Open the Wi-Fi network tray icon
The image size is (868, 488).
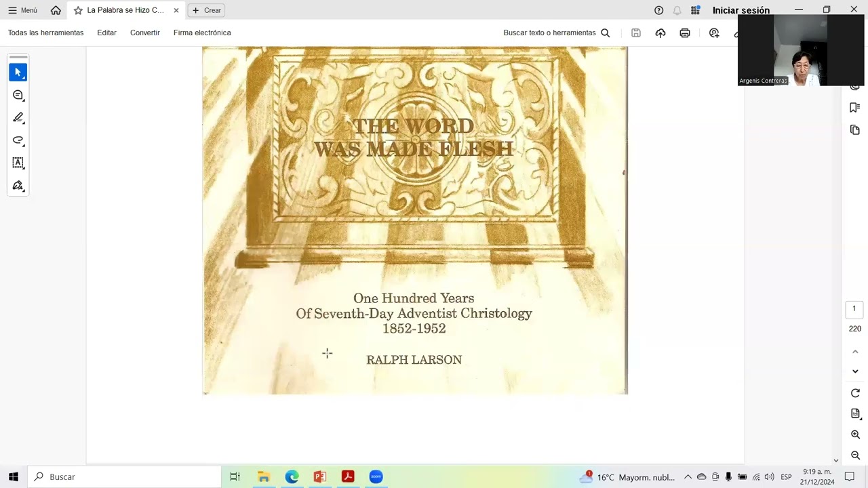756,477
